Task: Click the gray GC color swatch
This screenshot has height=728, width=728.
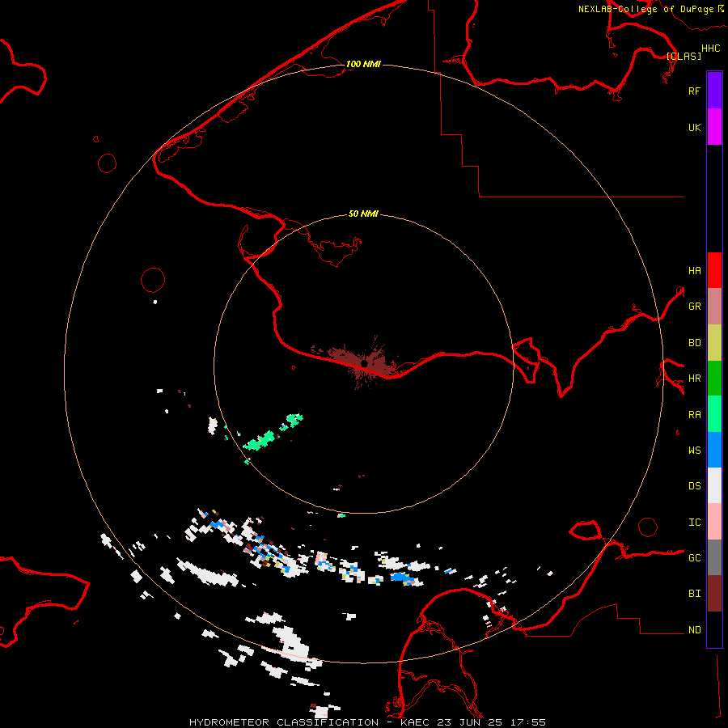Action: [714, 557]
